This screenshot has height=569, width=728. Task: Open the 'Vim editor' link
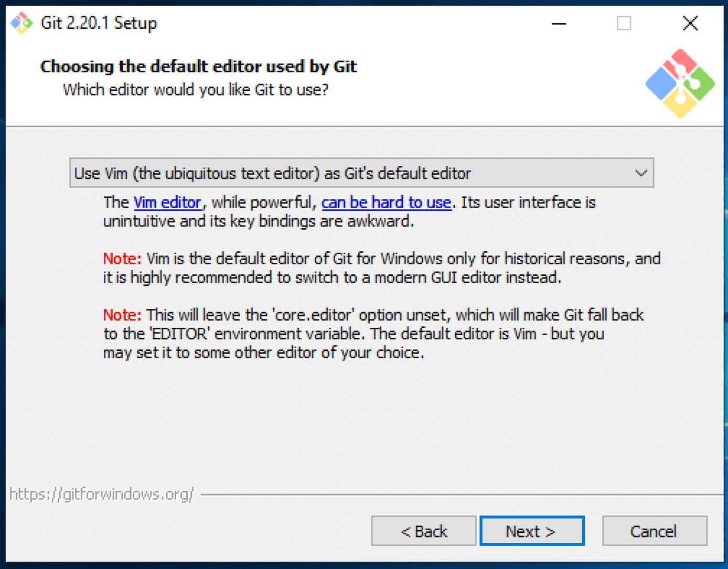coord(167,202)
